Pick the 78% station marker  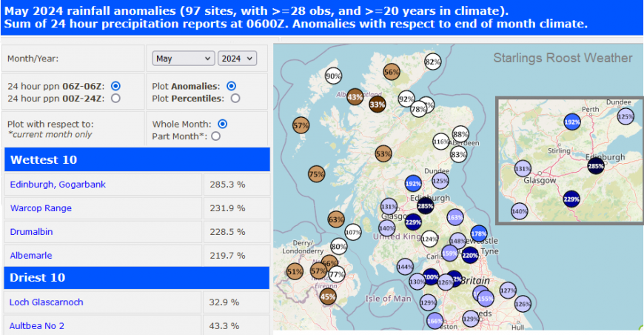click(x=418, y=109)
